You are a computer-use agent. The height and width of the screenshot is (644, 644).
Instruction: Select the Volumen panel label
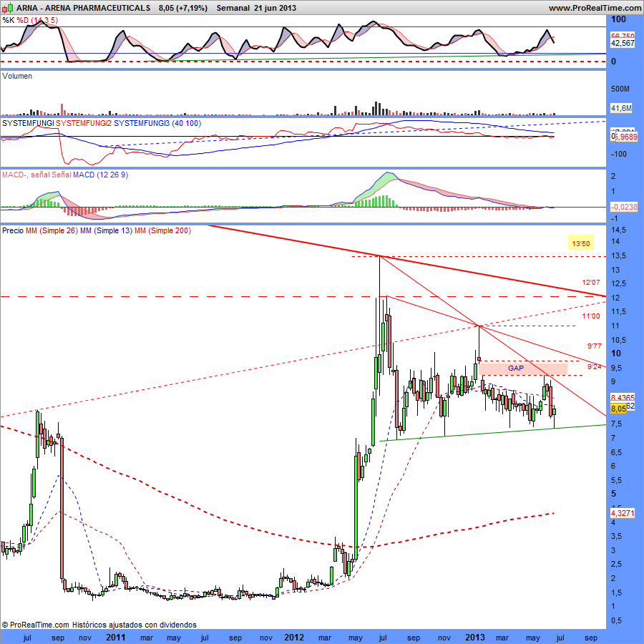[17, 76]
